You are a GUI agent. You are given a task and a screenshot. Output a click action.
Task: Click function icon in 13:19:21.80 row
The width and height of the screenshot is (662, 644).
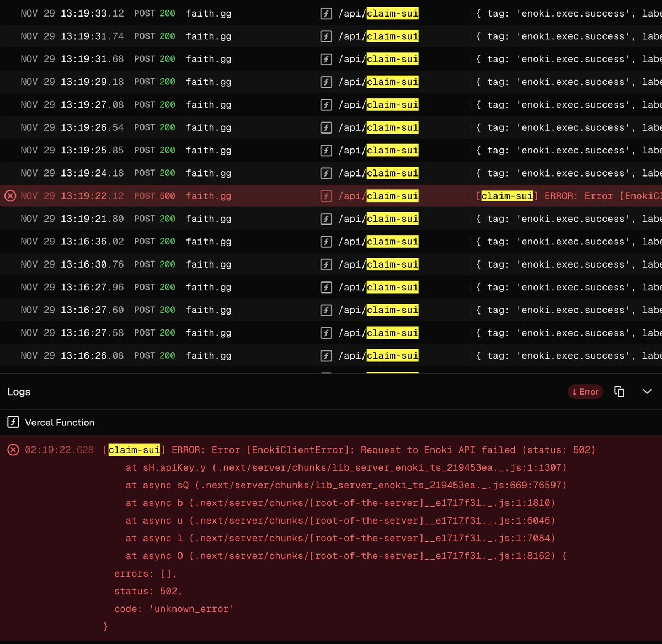326,219
